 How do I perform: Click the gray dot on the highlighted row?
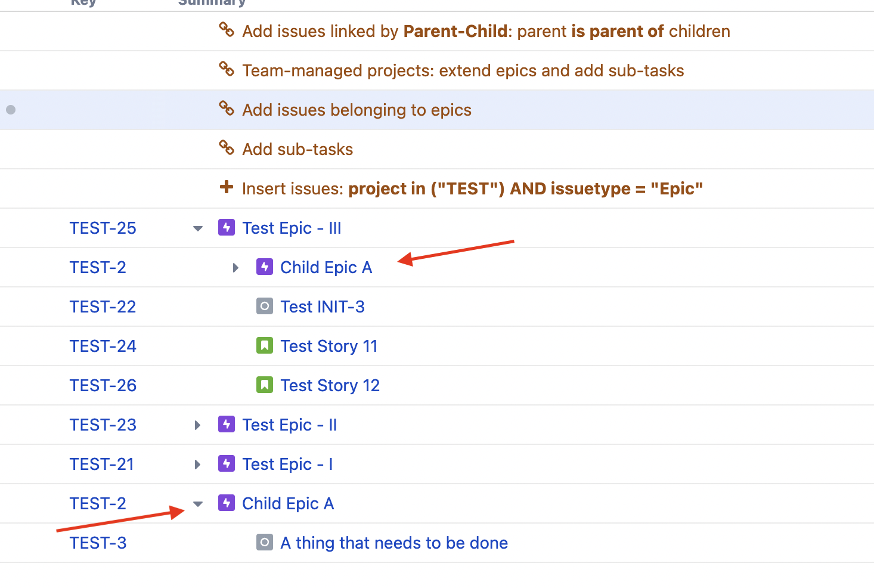coord(11,110)
